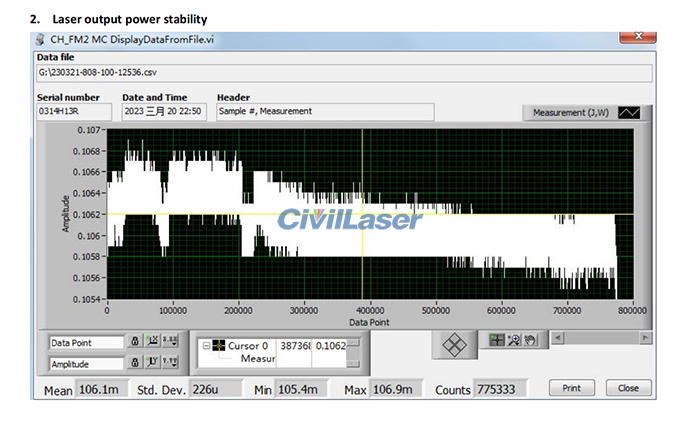The width and height of the screenshot is (700, 436).
Task: Click the Y-axis autoscale once icon
Action: [x=151, y=363]
